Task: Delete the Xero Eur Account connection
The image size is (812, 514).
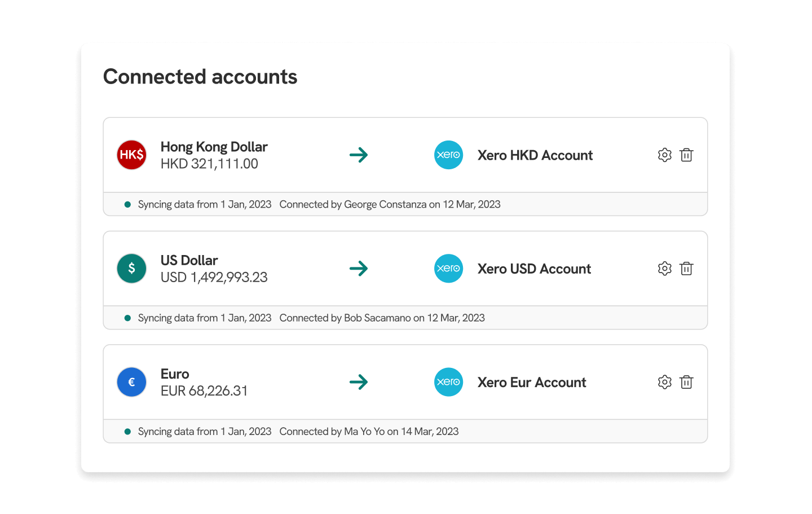Action: (686, 382)
